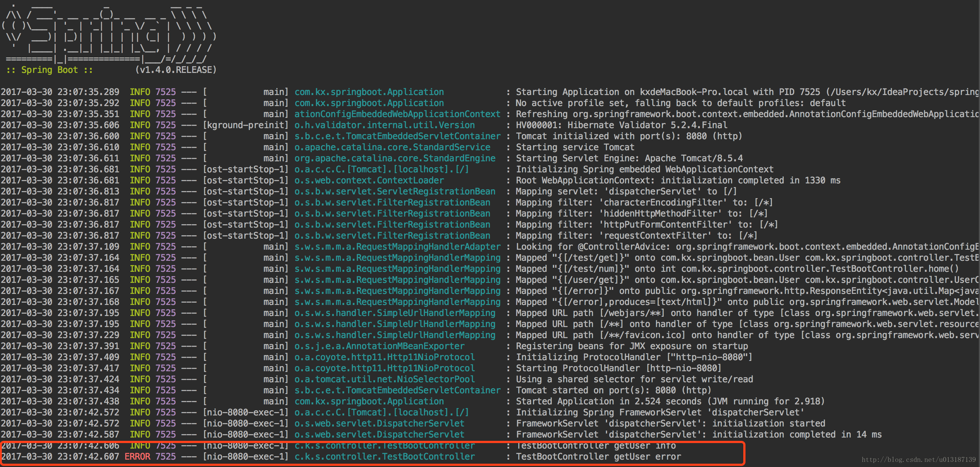Click "Initializing Spring FrameworkServlet 'dispatcherServlet'" message
Screen dimensions: 980x467
(x=660, y=412)
